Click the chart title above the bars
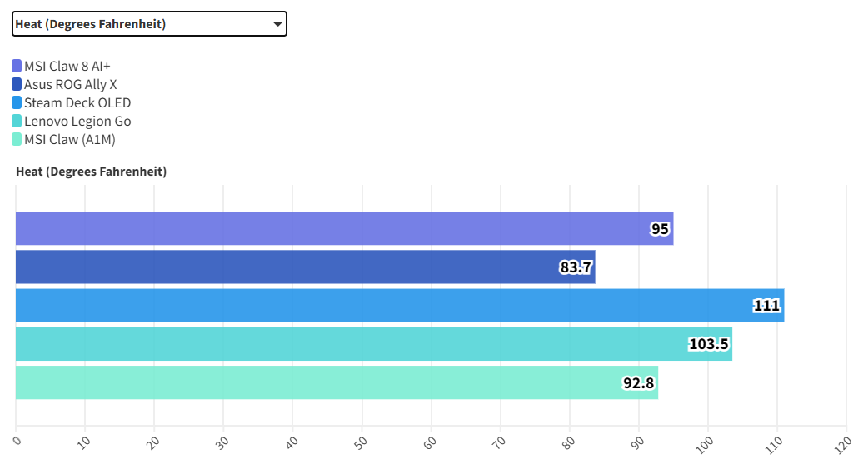The width and height of the screenshot is (868, 469). [x=91, y=172]
